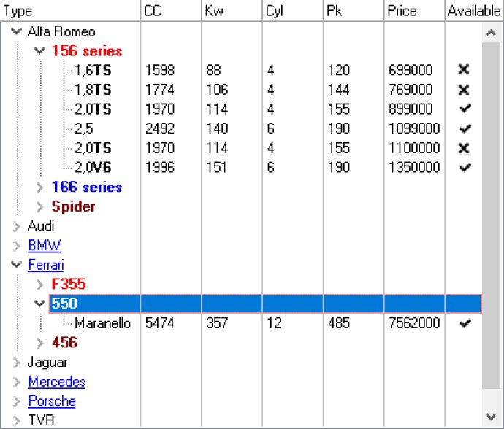Toggle availability check for 2,0V6 row
504x429 pixels.
click(465, 167)
